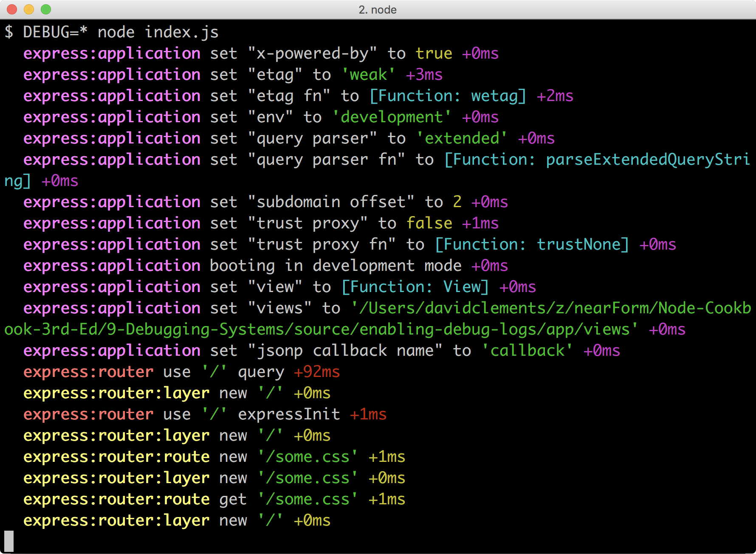Viewport: 756px width, 554px height.
Task: Close the terminal window using red button
Action: tap(12, 9)
